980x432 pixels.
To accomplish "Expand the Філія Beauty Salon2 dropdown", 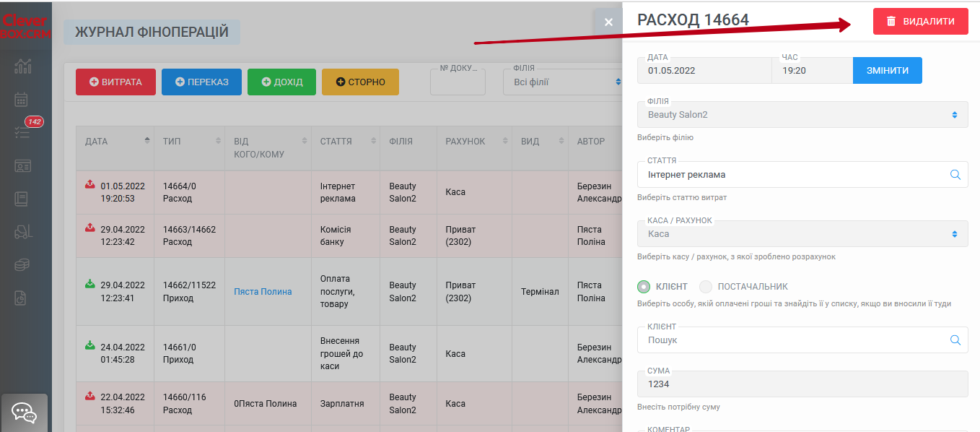I will click(802, 115).
